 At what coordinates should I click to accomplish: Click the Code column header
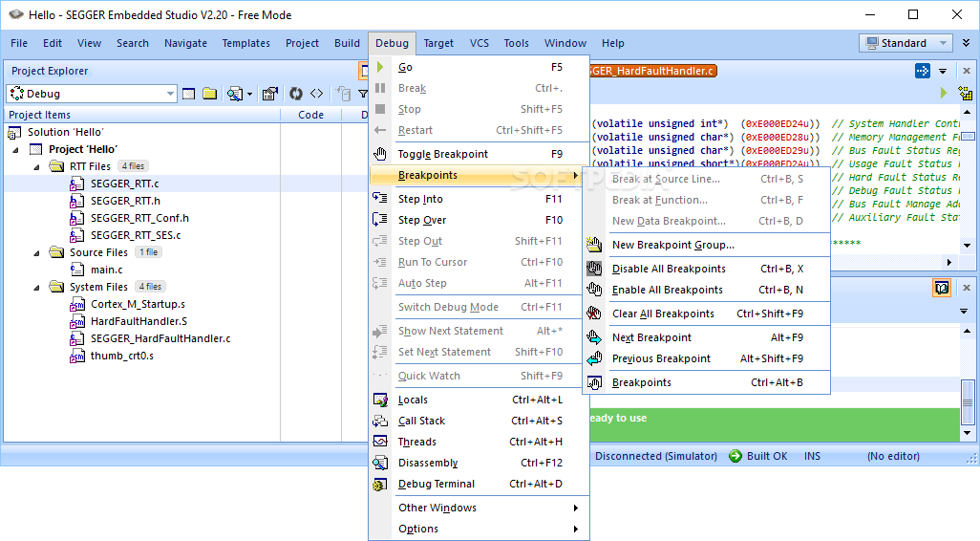click(x=310, y=115)
